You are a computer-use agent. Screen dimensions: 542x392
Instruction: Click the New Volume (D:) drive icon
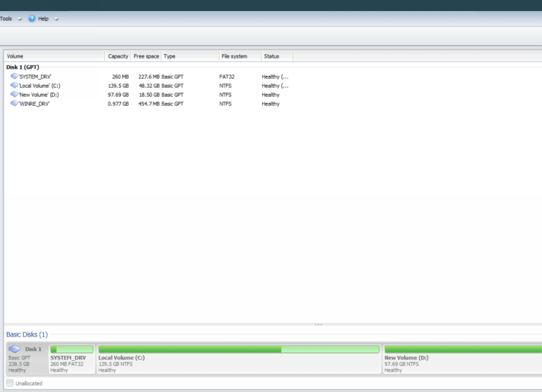coord(14,95)
